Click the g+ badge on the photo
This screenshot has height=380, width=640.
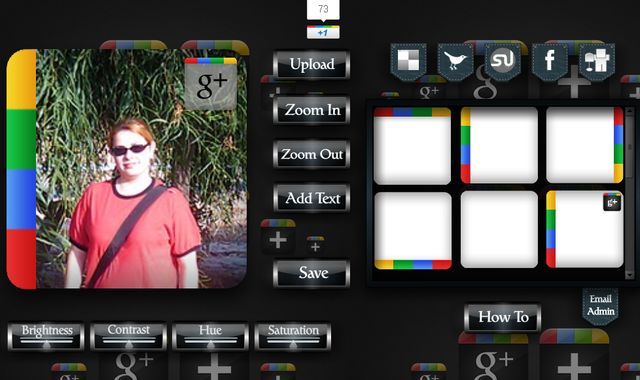(x=211, y=84)
